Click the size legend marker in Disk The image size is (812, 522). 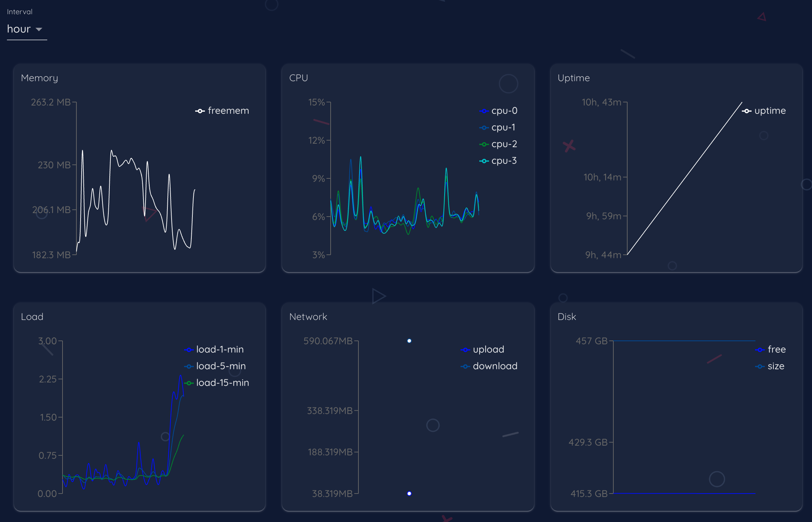760,366
